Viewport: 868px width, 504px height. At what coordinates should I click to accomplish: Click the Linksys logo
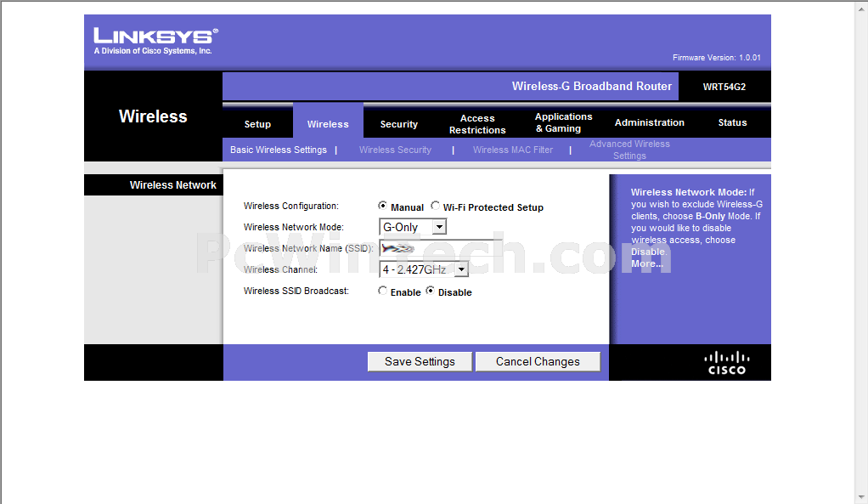tap(155, 41)
